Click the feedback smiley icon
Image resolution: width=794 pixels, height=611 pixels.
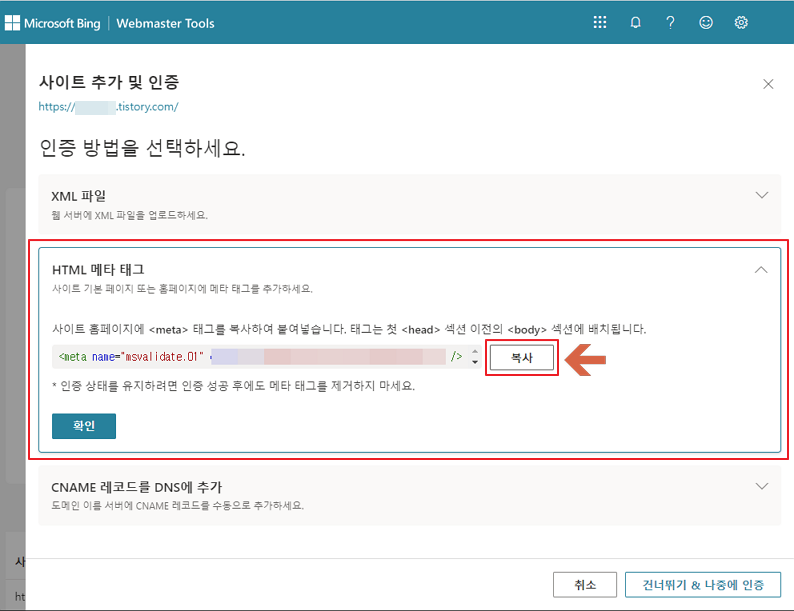[x=705, y=22]
